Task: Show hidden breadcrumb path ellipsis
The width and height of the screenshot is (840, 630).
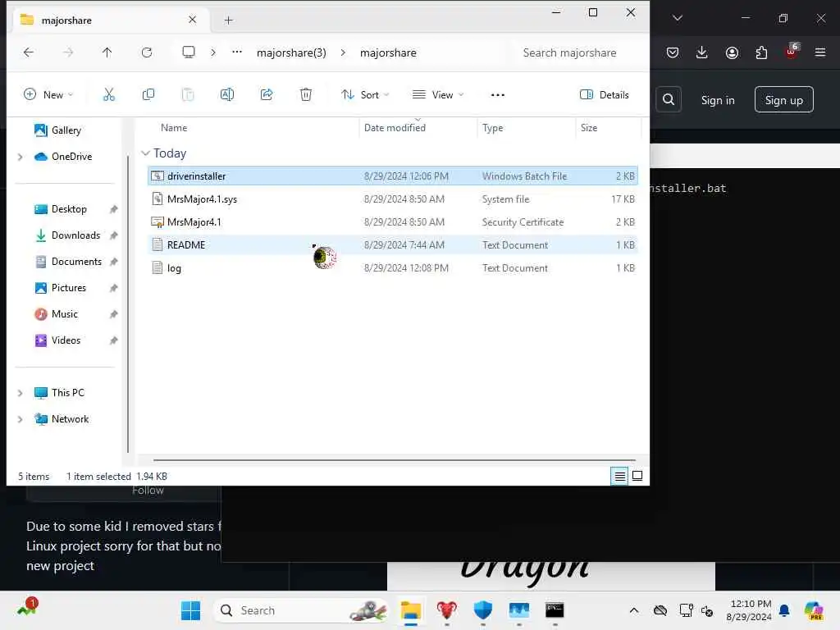Action: pos(237,52)
